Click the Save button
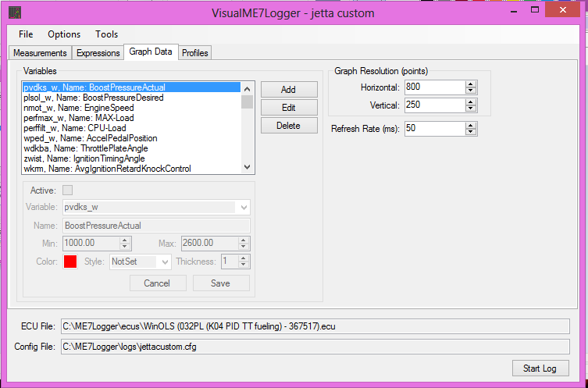 221,283
